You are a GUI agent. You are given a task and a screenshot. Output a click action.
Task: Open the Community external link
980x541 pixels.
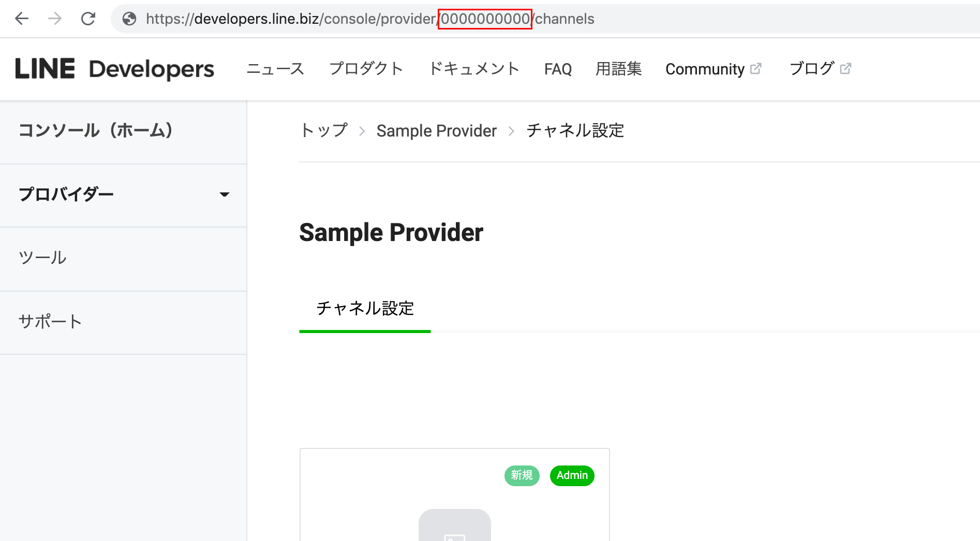coord(714,69)
